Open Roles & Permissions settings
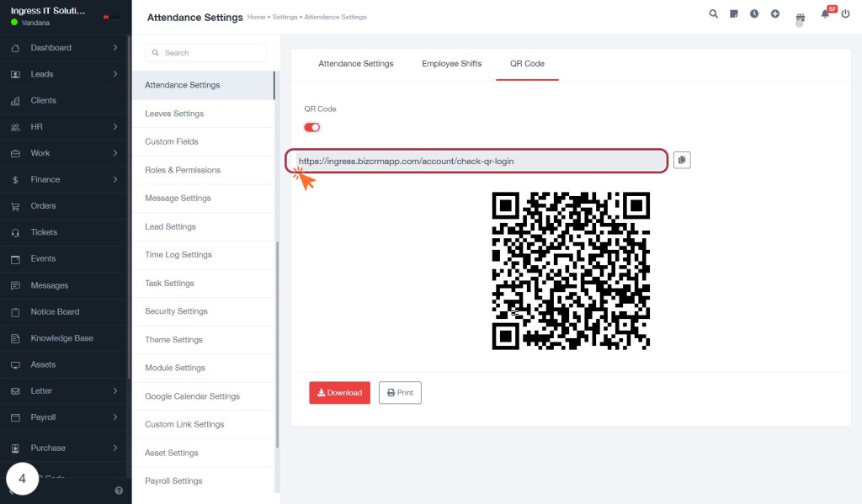The image size is (862, 504). point(203,170)
